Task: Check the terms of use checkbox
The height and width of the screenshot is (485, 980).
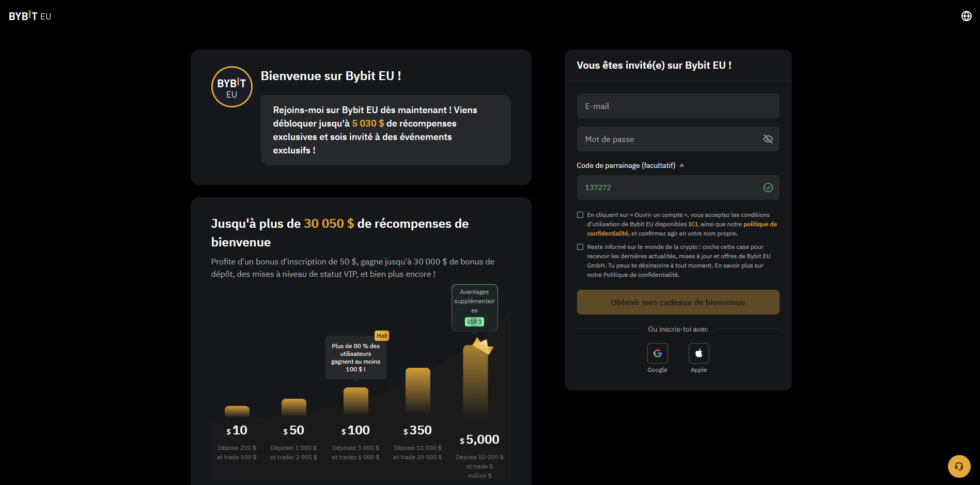Action: [580, 215]
